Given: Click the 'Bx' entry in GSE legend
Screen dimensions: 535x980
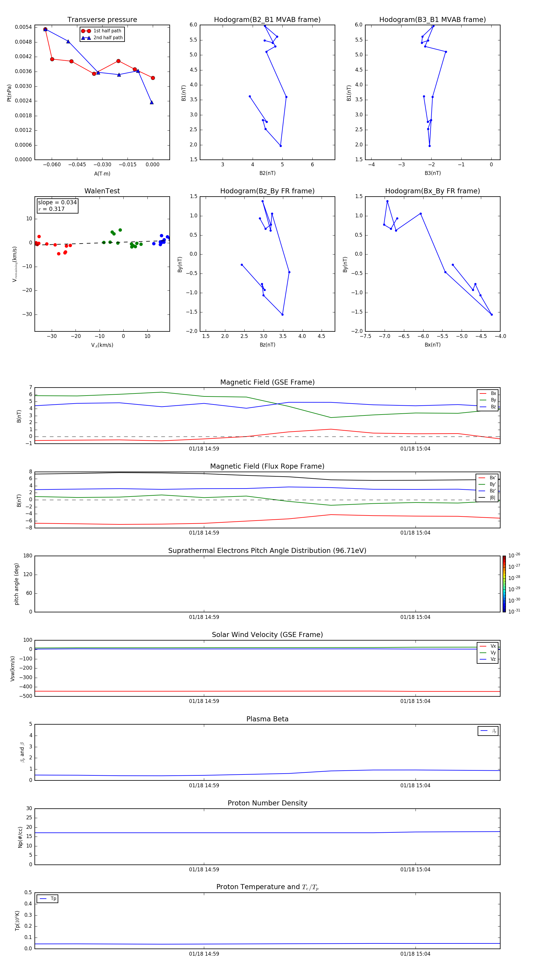Looking at the screenshot, I should [x=488, y=393].
